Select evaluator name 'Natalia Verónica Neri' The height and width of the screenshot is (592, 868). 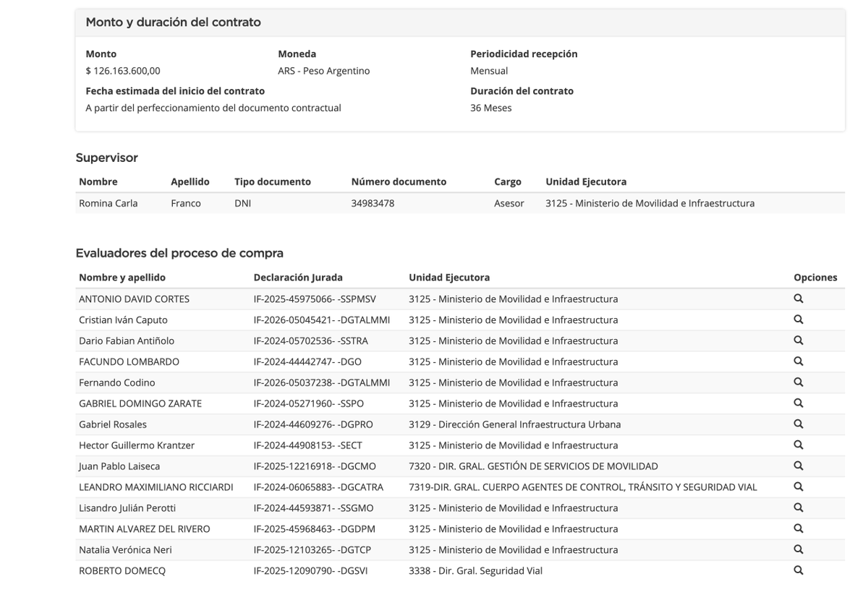coord(125,550)
